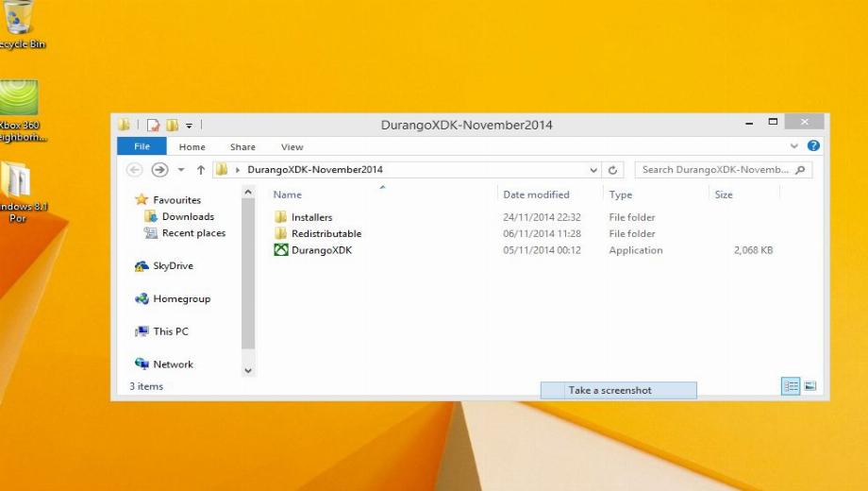
Task: Open Help with the question mark icon
Action: point(813,145)
